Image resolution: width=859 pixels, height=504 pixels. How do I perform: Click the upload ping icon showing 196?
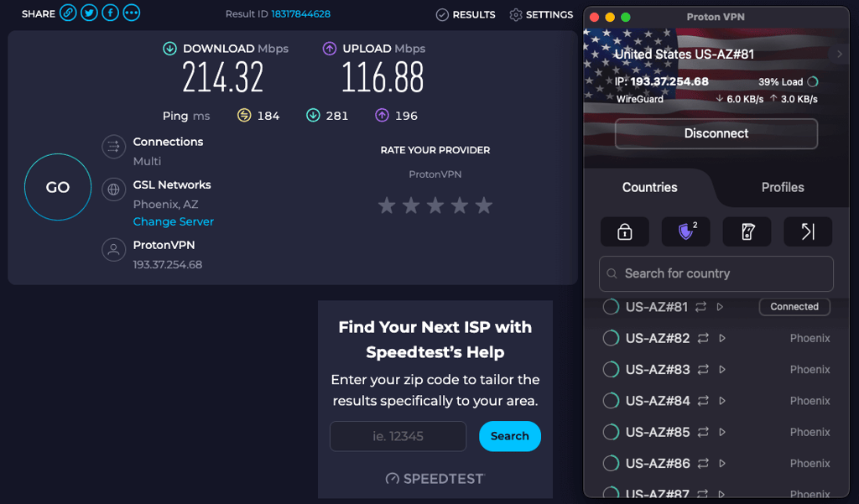(x=382, y=116)
